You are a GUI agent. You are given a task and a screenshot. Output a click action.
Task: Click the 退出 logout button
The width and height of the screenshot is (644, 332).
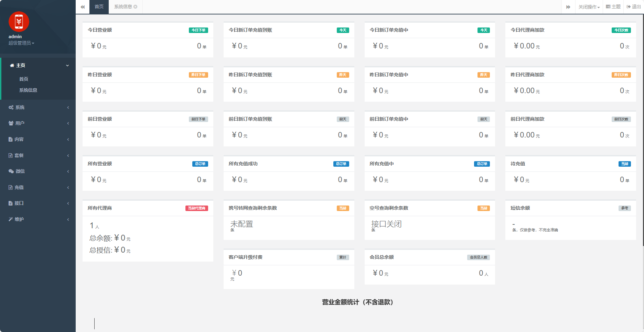click(634, 7)
